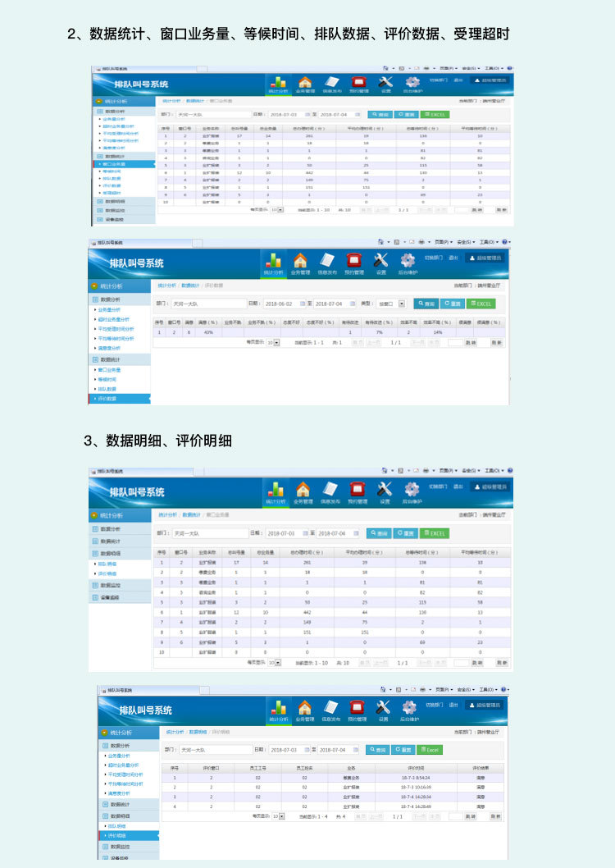Click 统计分析 icon in the 评价数据 screenshot
This screenshot has width=615, height=868.
point(273,263)
